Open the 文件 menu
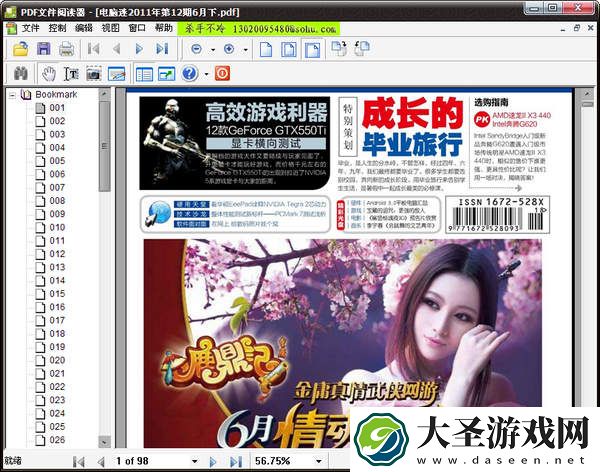The image size is (600, 472). tap(31, 28)
